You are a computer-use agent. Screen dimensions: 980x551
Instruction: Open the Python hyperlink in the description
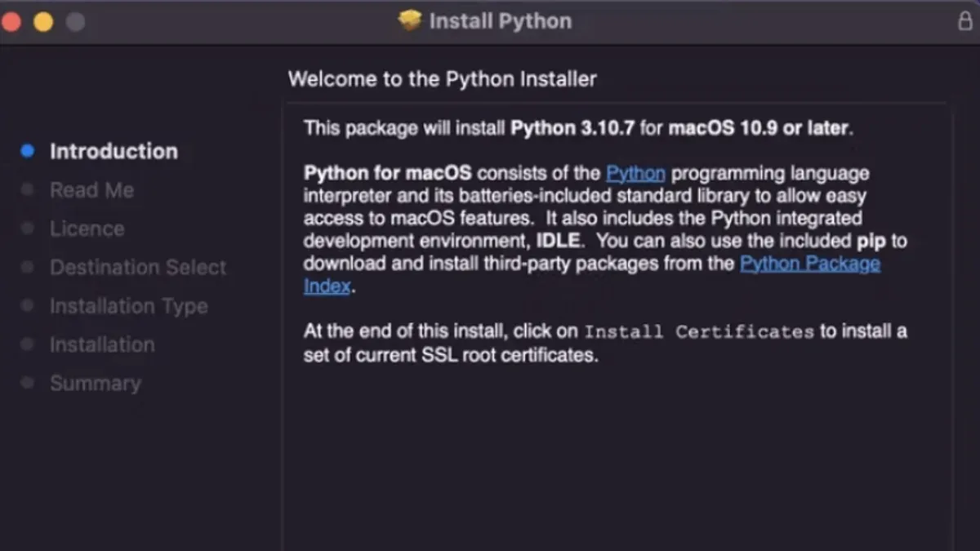(x=635, y=174)
